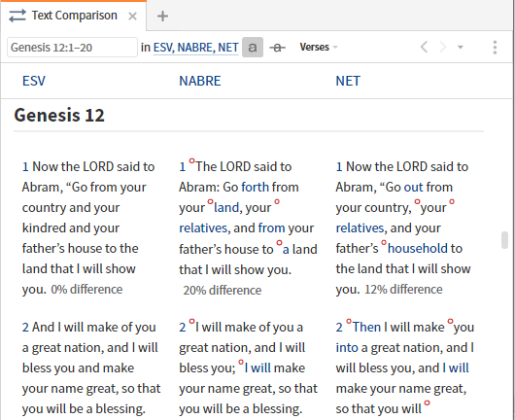Screen dimensions: 515x420
Task: Click the NET column header
Action: (348, 81)
